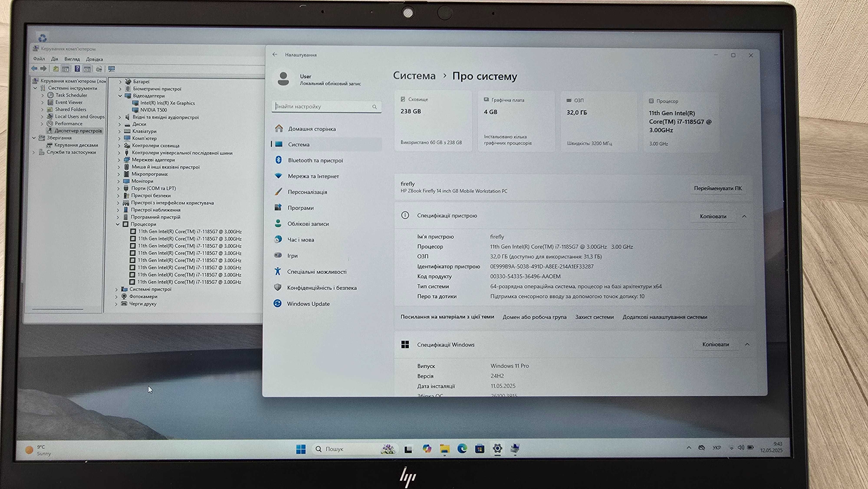
Task: Select Intel(R) Iris(R) Xe Graphics device
Action: tap(168, 103)
